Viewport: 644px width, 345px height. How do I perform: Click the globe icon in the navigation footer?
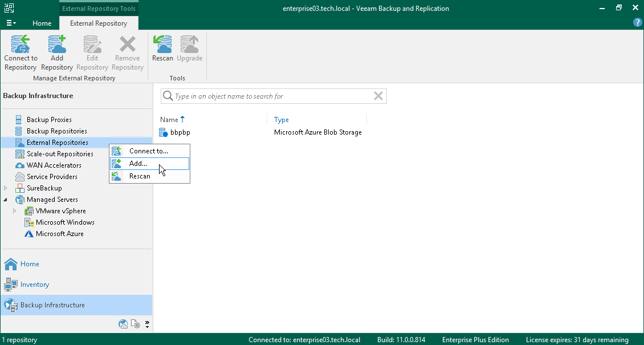click(x=123, y=324)
